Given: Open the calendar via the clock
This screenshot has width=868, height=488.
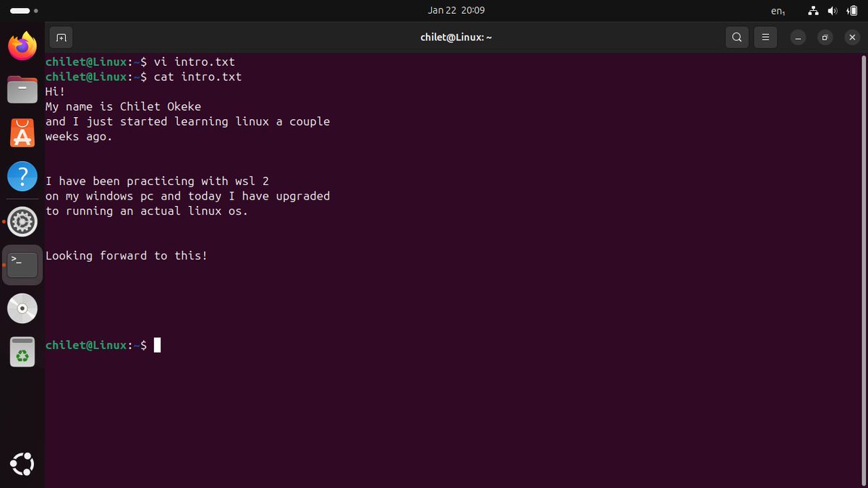Looking at the screenshot, I should click(456, 10).
